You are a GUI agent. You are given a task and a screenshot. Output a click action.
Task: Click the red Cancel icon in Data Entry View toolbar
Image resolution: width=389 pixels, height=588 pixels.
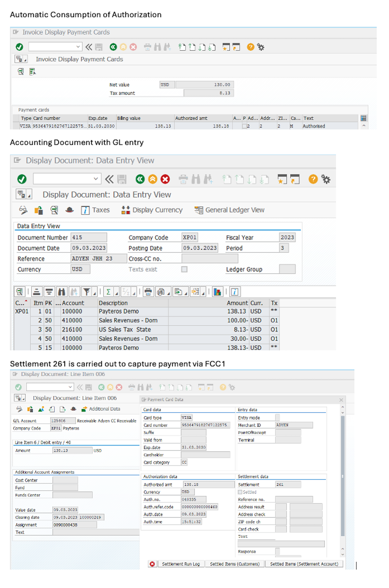pyautogui.click(x=165, y=179)
